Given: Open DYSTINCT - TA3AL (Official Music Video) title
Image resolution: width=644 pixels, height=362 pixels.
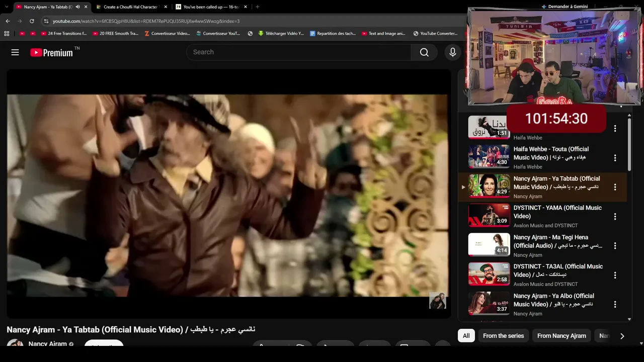Looking at the screenshot, I should coord(558,270).
